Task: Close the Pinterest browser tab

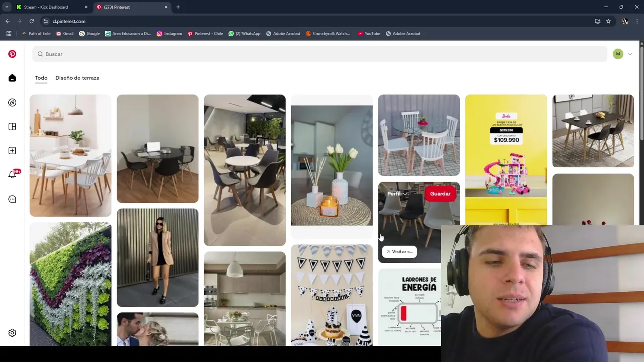Action: point(166,7)
